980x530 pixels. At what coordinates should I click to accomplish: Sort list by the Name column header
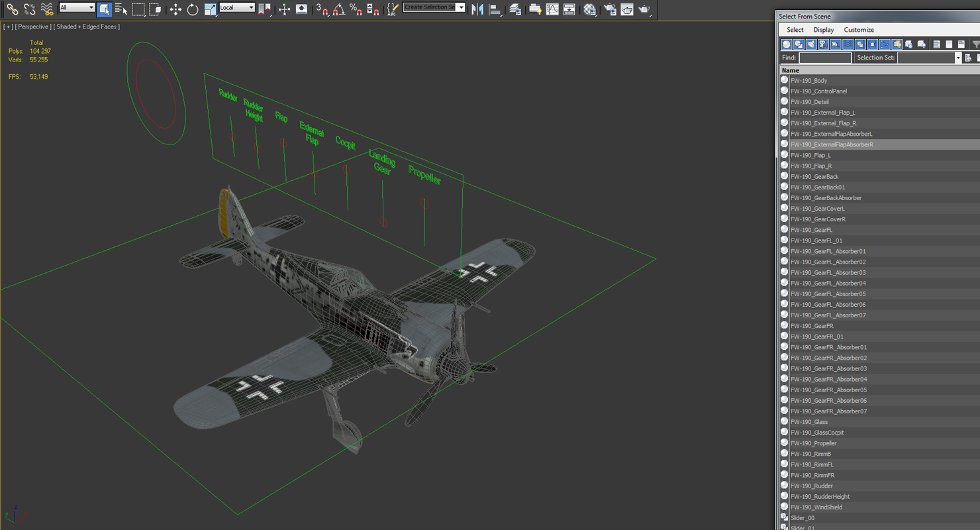(x=879, y=70)
